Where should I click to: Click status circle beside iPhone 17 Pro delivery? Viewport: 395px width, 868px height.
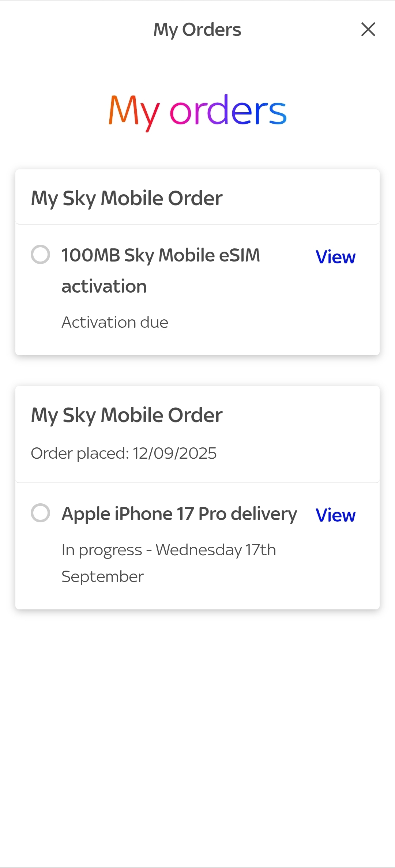(x=40, y=513)
